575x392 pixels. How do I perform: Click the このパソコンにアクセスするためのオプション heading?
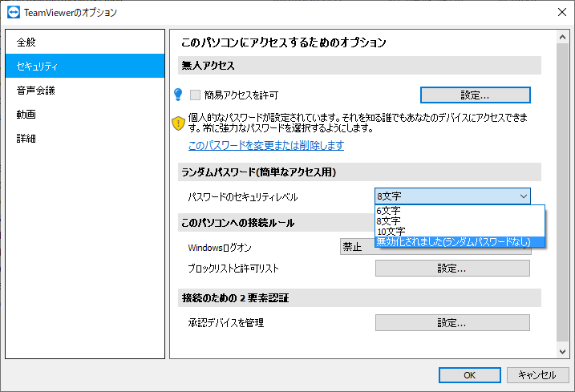[x=283, y=42]
